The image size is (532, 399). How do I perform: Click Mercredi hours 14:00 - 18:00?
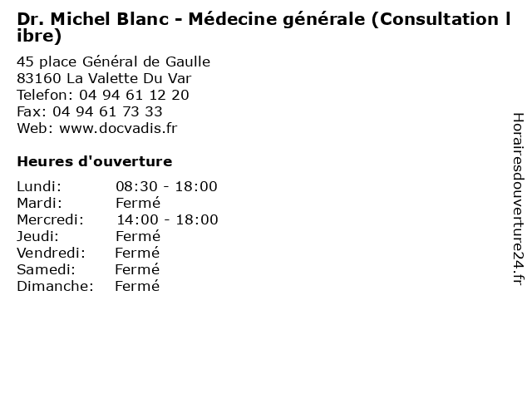pos(167,219)
